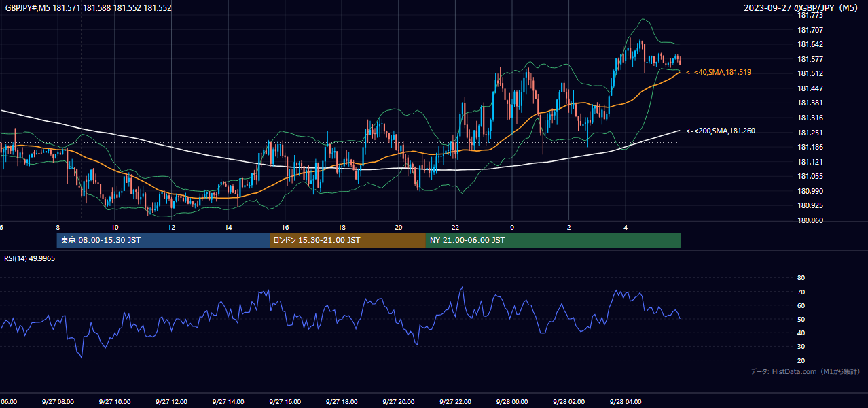The width and height of the screenshot is (868, 408).
Task: Click the '<-<40,SMA,181.519' indicator label
Action: [x=719, y=72]
